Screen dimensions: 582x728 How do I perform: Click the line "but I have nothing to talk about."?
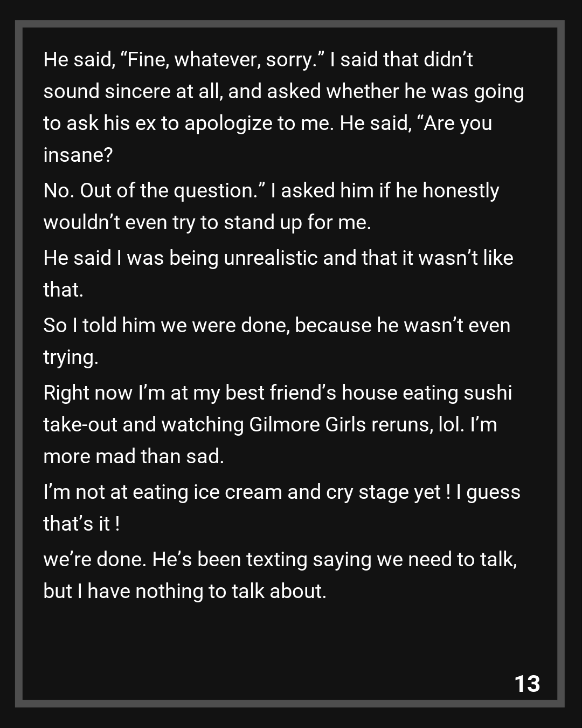(185, 592)
